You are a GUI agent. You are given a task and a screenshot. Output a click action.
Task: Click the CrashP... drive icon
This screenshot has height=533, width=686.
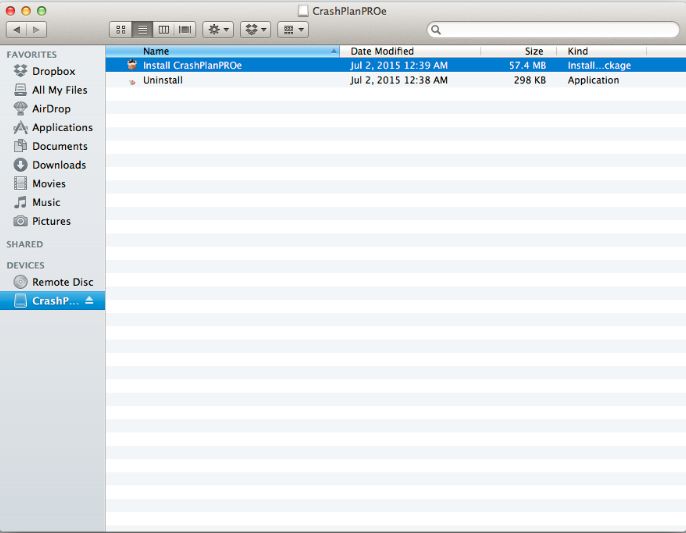tap(20, 301)
